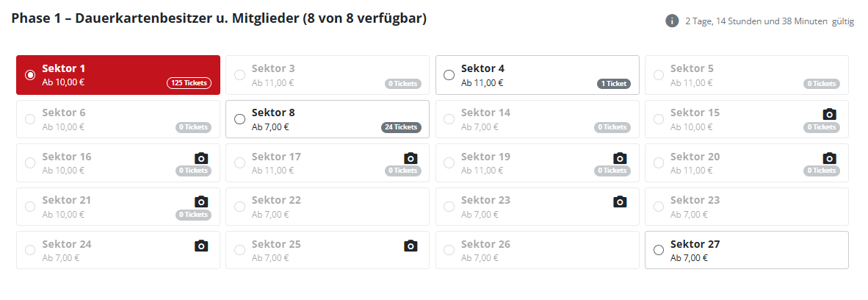Click the info icon beside validity time
This screenshot has width=868, height=300.
click(x=672, y=21)
